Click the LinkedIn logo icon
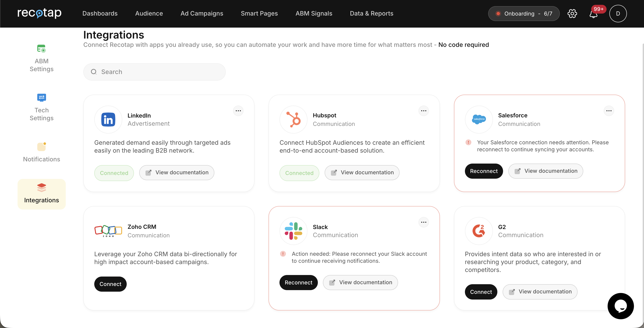644x328 pixels. 108,119
